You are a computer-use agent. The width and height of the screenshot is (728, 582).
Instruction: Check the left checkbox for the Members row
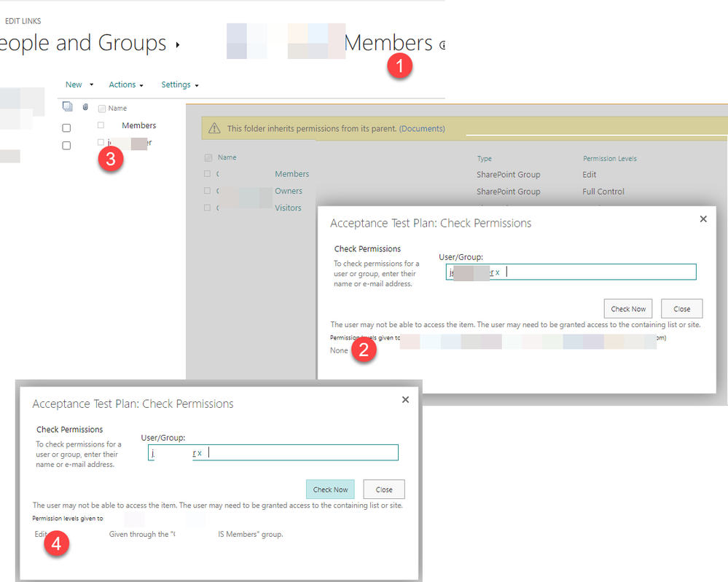coord(66,127)
